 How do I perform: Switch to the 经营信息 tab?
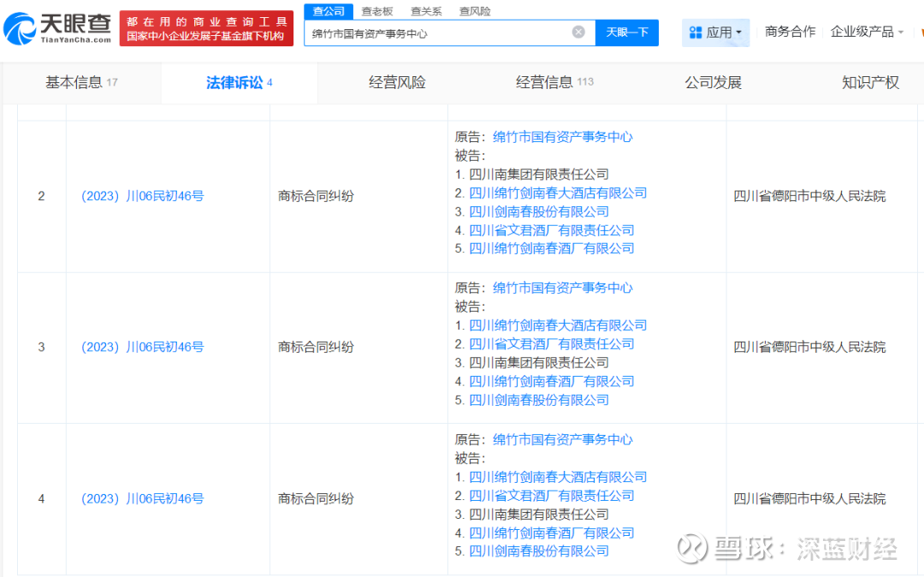click(545, 82)
